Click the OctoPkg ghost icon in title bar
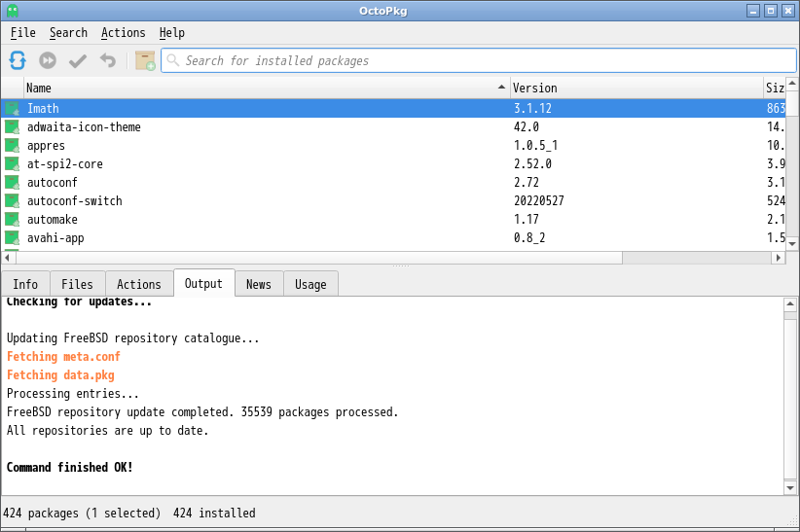This screenshot has height=532, width=800. (x=13, y=10)
